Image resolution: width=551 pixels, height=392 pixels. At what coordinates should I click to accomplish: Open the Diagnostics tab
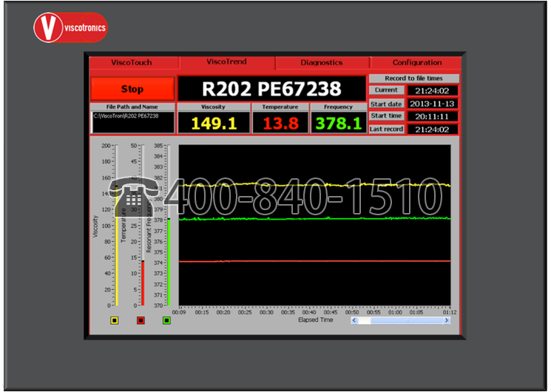[x=322, y=63]
